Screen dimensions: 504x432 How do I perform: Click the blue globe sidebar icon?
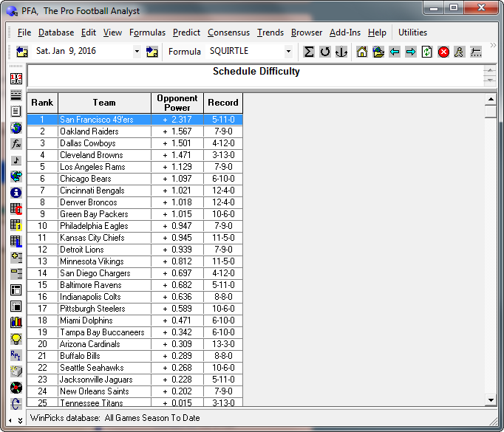point(16,128)
